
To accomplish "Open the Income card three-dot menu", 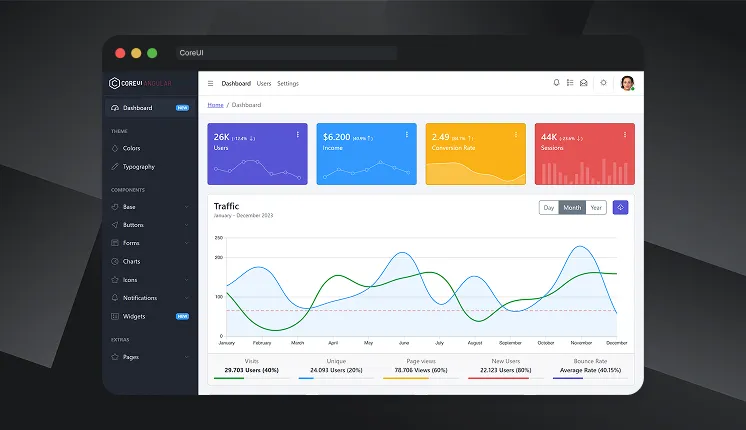I will [406, 134].
